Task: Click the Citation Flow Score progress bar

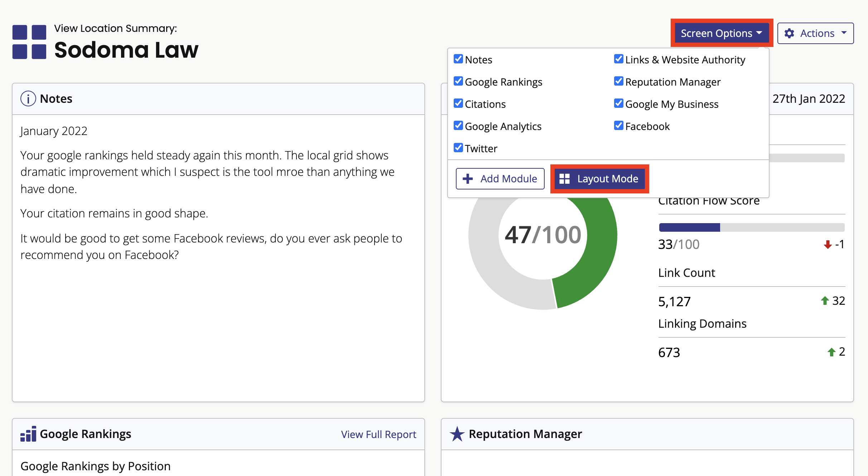Action: [752, 227]
